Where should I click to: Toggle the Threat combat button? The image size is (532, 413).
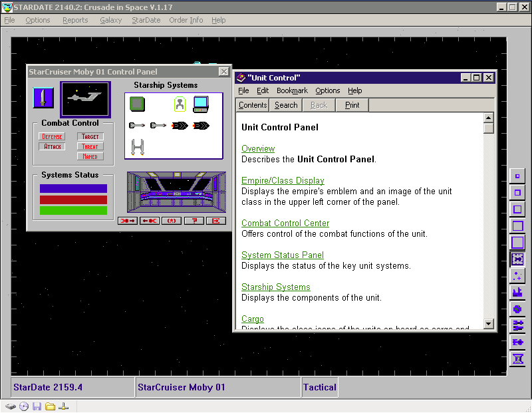(90, 146)
